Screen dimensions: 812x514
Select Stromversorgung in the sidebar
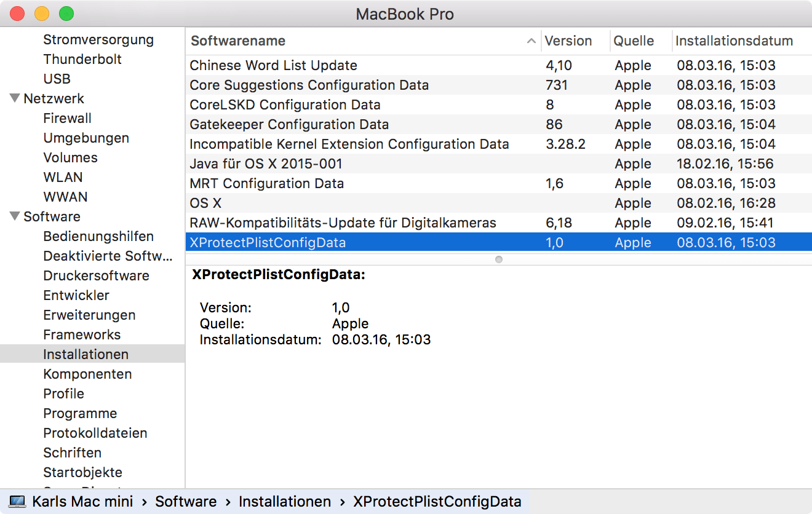point(98,39)
